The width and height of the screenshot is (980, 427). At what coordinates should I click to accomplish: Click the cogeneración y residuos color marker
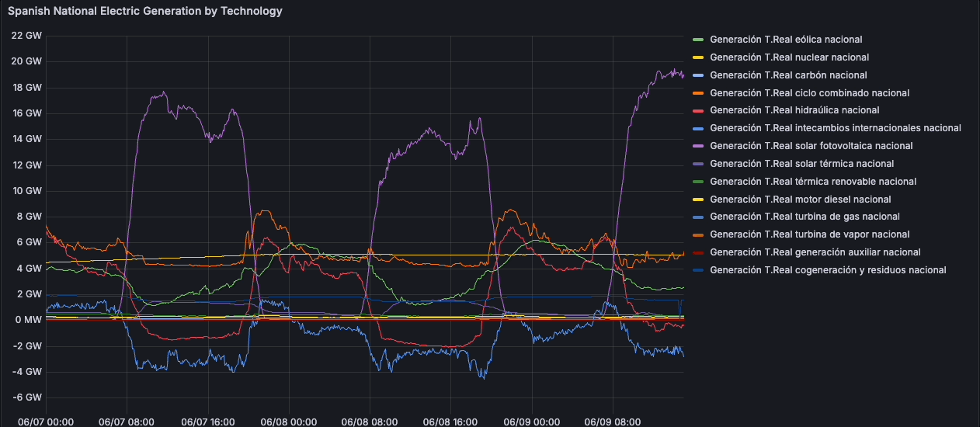pyautogui.click(x=698, y=270)
